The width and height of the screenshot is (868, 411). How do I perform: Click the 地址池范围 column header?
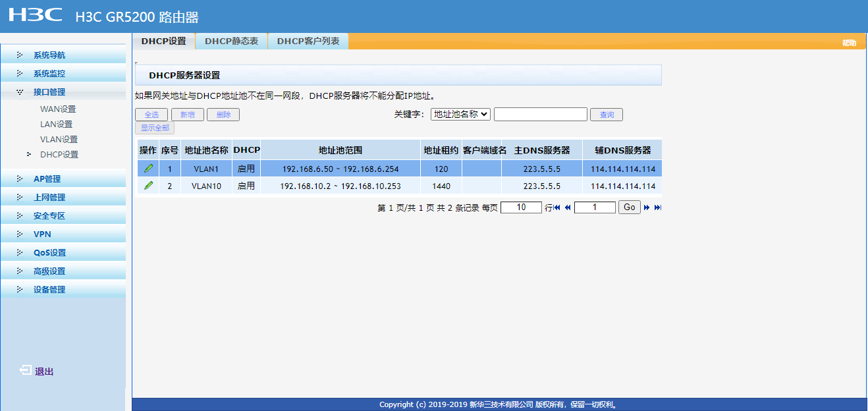(340, 150)
